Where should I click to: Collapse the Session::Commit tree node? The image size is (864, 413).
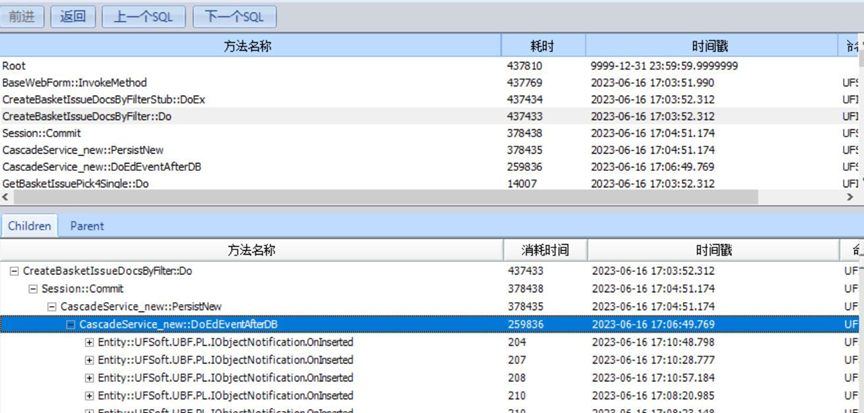(33, 289)
